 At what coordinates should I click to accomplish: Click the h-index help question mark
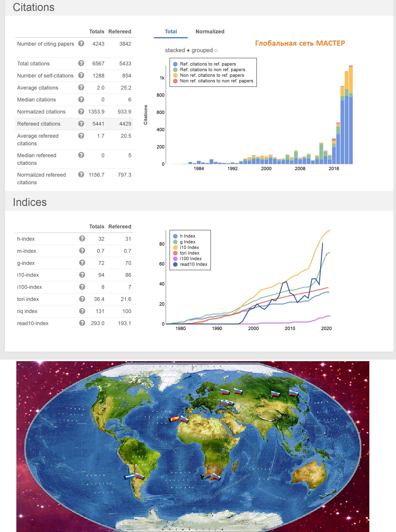coord(82,238)
